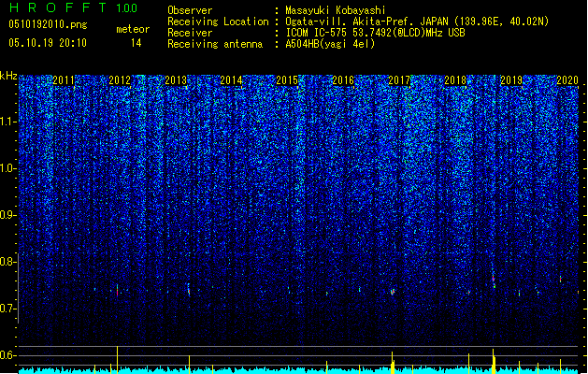Click the 0.6 frequency axis label

pos(7,355)
